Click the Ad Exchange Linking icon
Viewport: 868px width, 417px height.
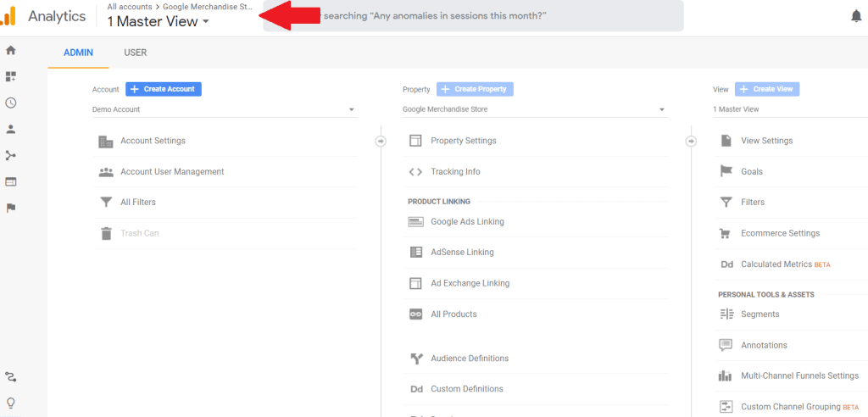point(415,283)
